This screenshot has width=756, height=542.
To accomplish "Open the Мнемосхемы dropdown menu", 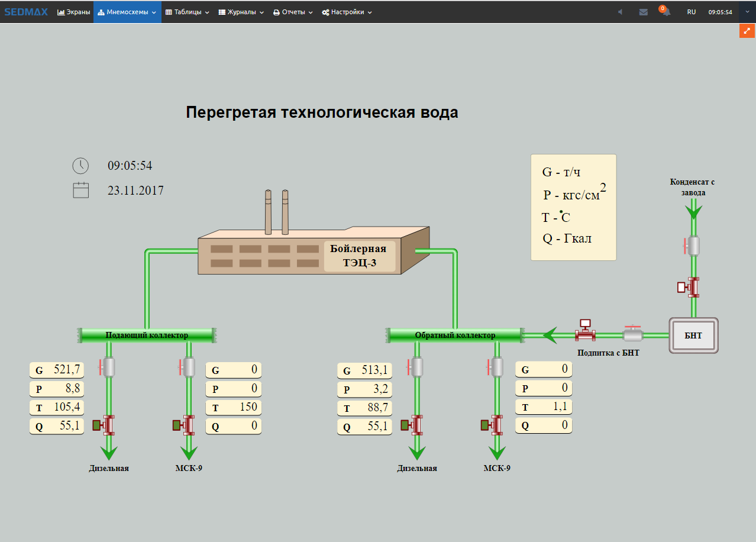I will [x=127, y=12].
